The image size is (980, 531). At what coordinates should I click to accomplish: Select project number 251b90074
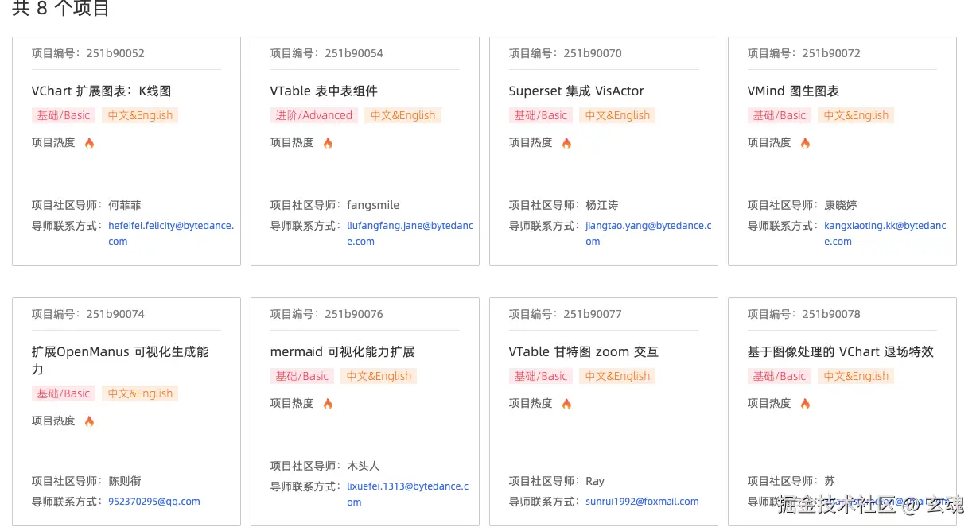[x=115, y=314]
